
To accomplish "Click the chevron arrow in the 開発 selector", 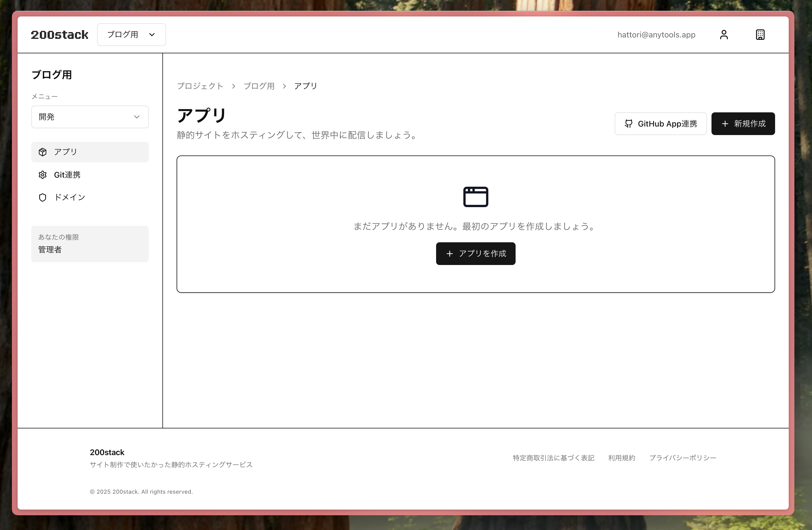I will pos(137,117).
